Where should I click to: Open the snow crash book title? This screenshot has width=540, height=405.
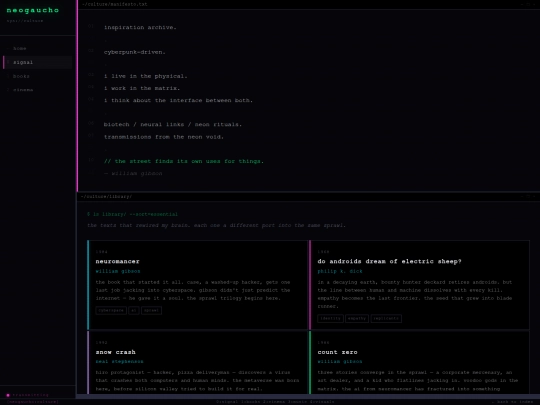click(115, 352)
